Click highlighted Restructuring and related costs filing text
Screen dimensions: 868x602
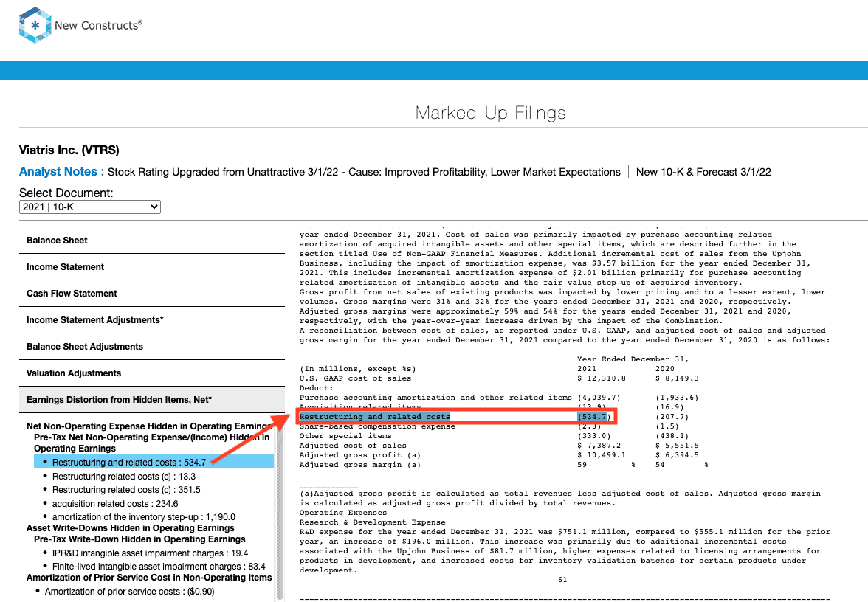click(375, 417)
